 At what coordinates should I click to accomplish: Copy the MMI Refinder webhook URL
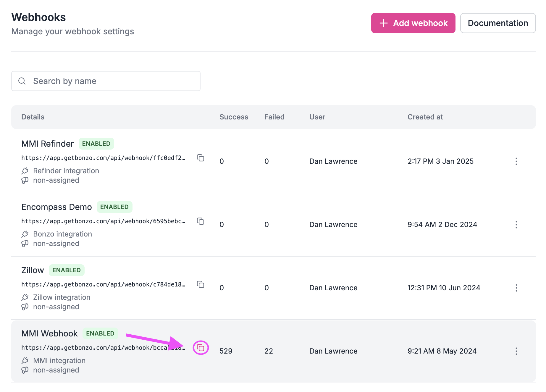click(x=201, y=158)
